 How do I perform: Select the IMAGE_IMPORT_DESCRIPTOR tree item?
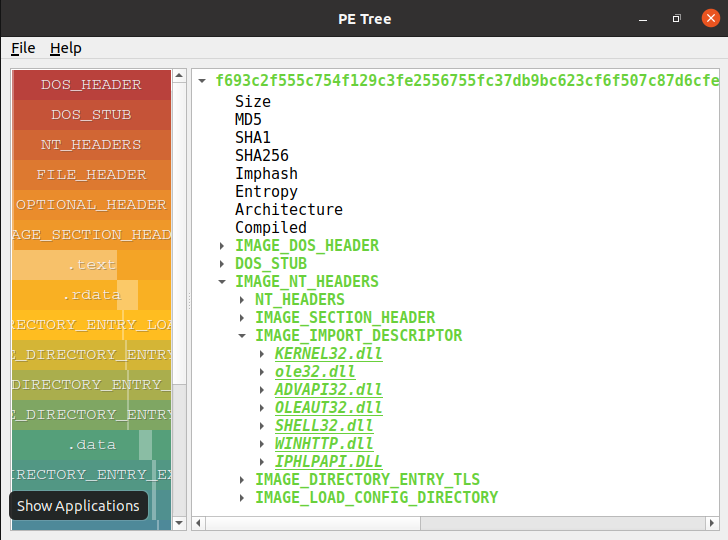[x=359, y=336]
